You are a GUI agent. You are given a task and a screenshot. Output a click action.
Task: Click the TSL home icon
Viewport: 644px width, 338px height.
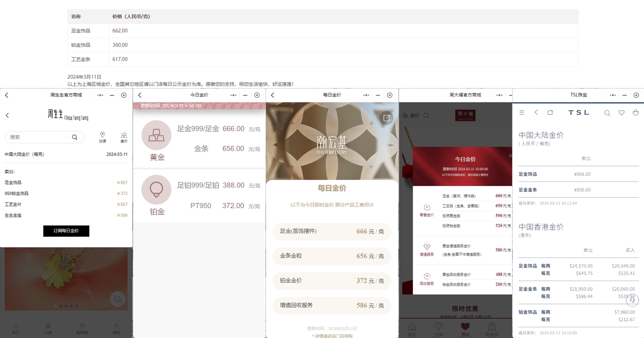550,112
